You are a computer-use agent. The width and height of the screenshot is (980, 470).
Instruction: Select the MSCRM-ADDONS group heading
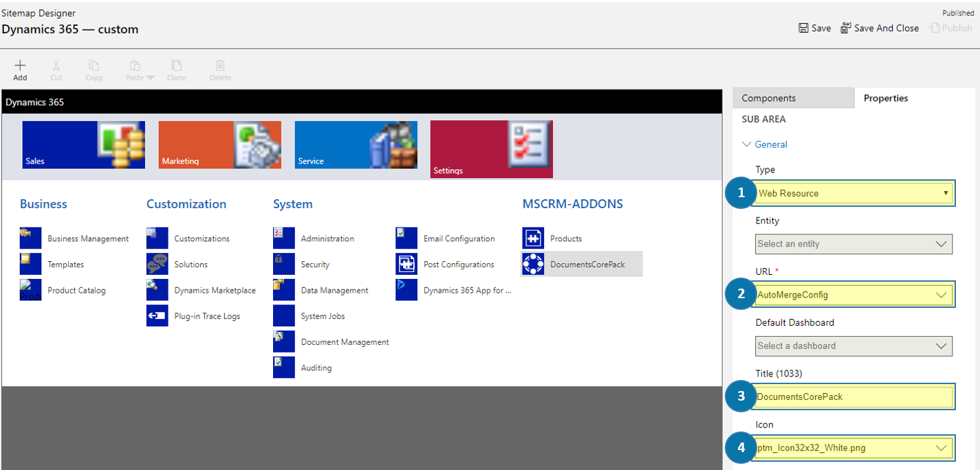coord(573,204)
